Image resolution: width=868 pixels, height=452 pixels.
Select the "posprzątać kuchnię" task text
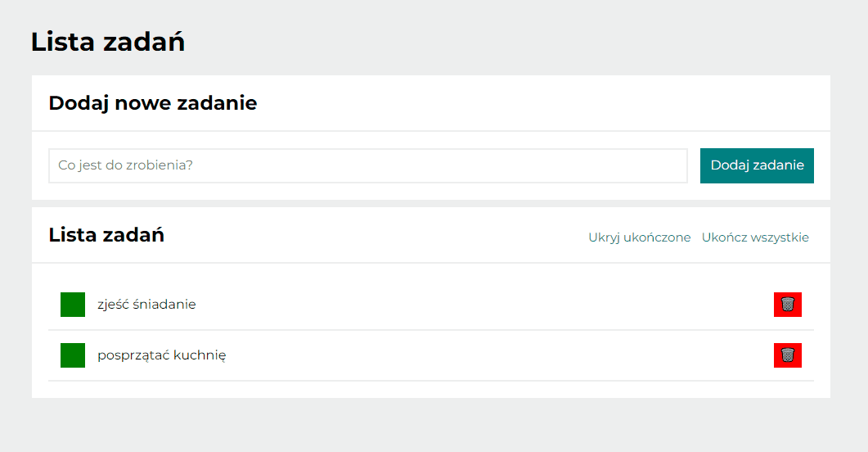162,355
